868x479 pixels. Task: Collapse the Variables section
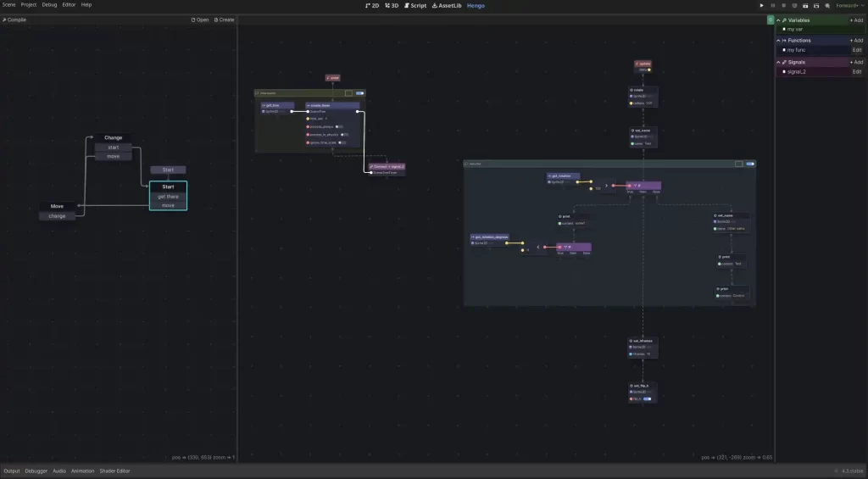(x=779, y=19)
